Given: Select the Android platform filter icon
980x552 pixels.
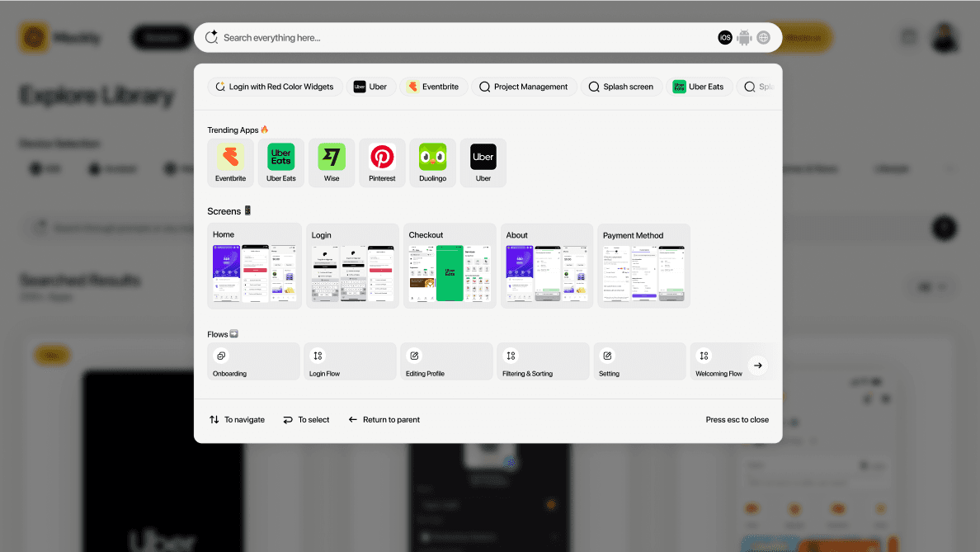Looking at the screenshot, I should (x=744, y=37).
